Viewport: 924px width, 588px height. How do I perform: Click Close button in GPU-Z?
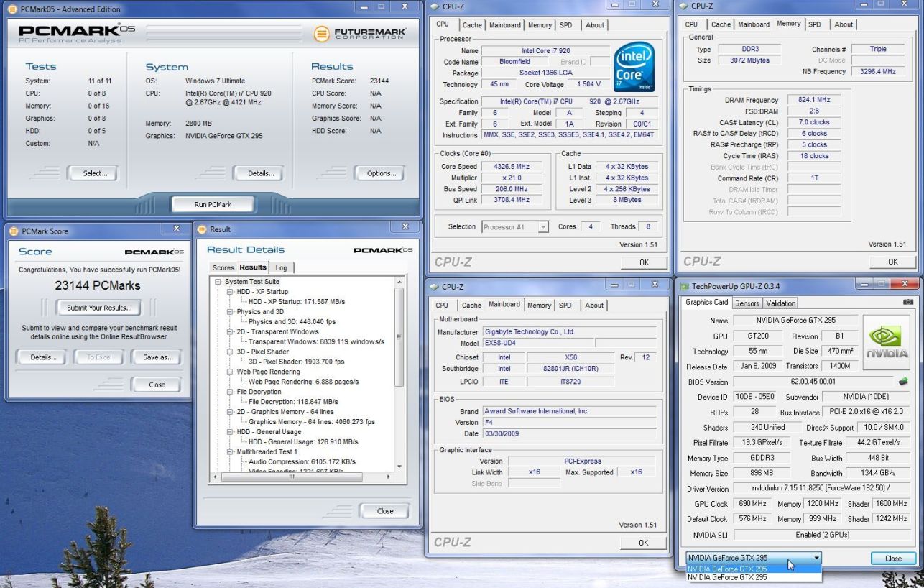click(893, 559)
